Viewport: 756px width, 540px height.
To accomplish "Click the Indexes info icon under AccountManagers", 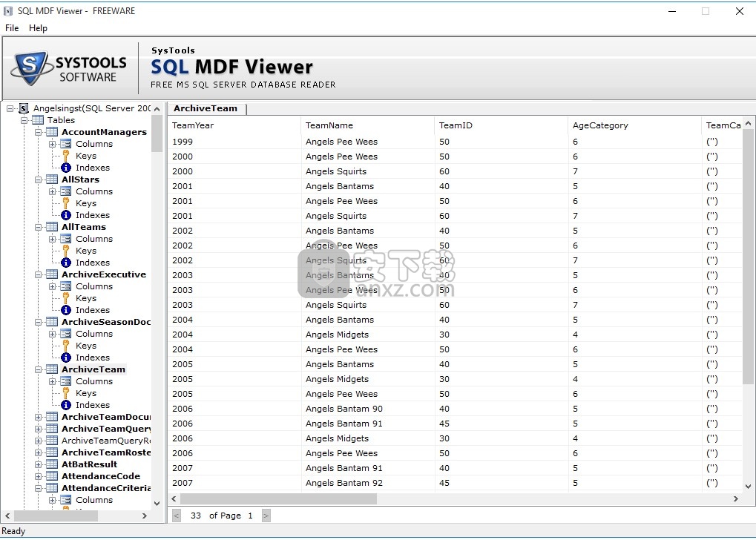I will pos(66,168).
